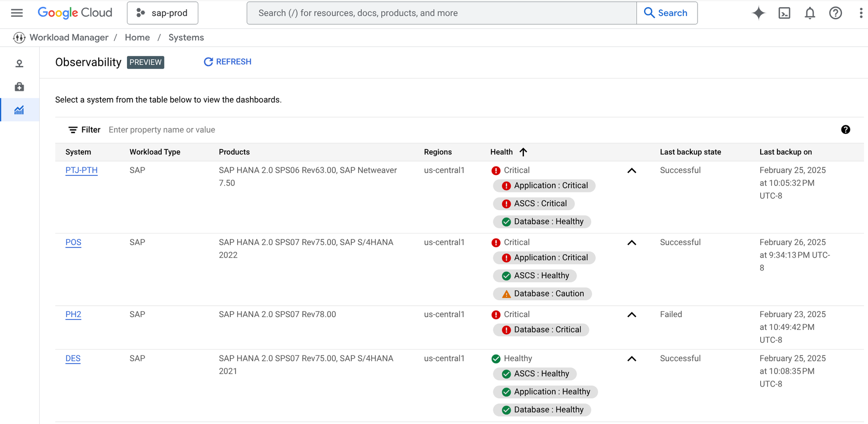Go to Home breadcrumb
The height and width of the screenshot is (424, 868).
(138, 37)
